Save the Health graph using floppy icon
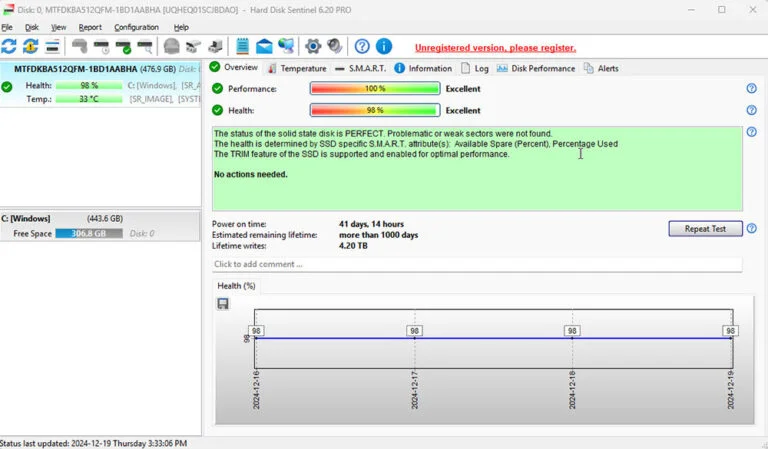Screen dimensions: 768x449 pos(223,304)
